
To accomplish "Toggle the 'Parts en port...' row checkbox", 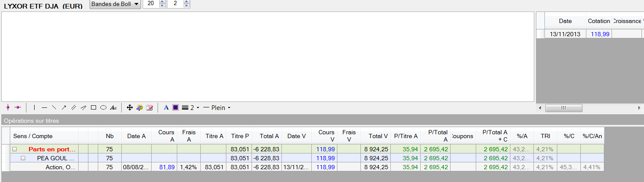I will click(x=15, y=150).
